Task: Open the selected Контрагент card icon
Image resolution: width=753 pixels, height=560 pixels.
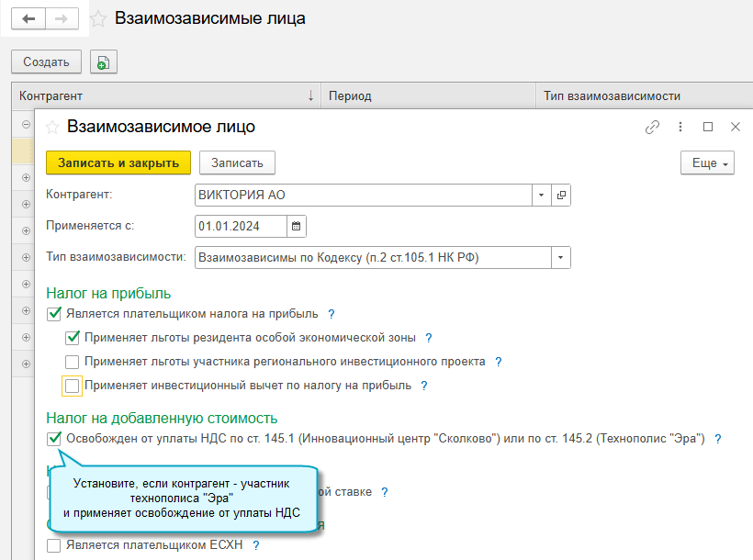Action: [x=561, y=196]
